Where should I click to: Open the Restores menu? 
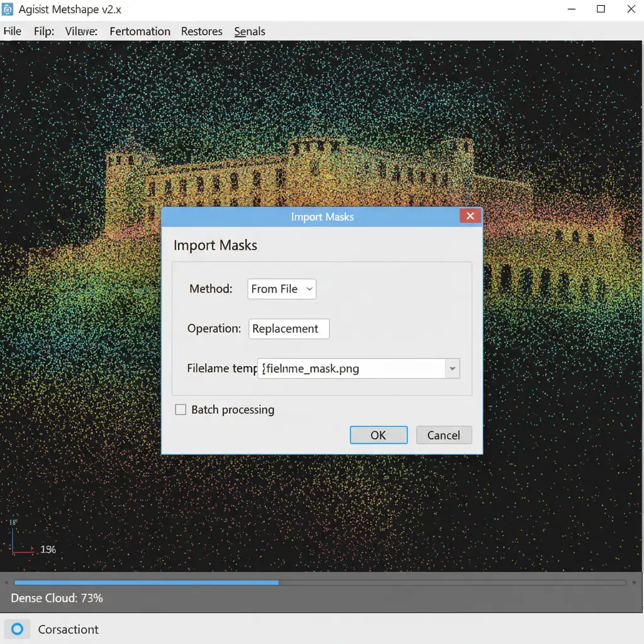pyautogui.click(x=201, y=31)
